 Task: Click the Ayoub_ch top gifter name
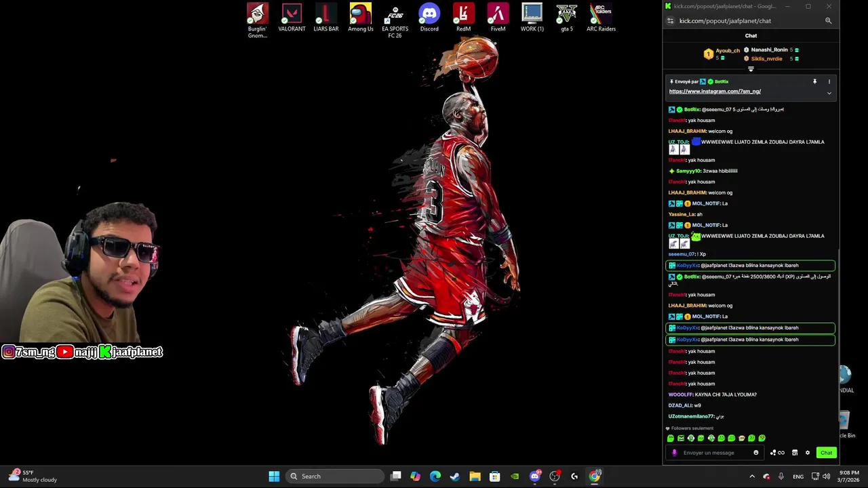click(728, 51)
